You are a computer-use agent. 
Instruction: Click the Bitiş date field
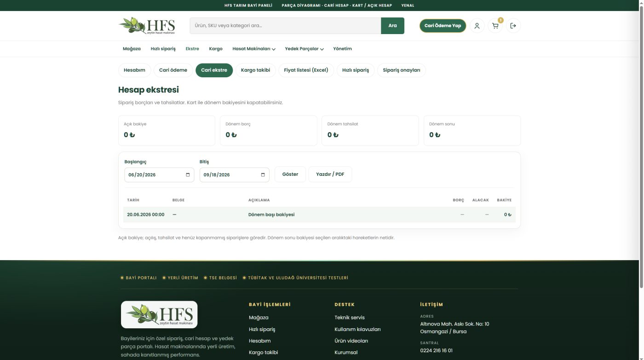(235, 175)
